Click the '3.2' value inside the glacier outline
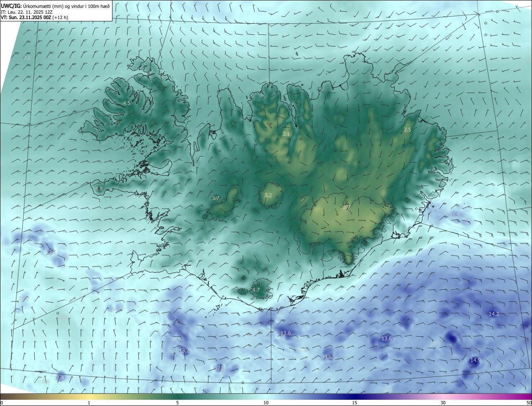This screenshot has height=406, width=532. [x=268, y=195]
